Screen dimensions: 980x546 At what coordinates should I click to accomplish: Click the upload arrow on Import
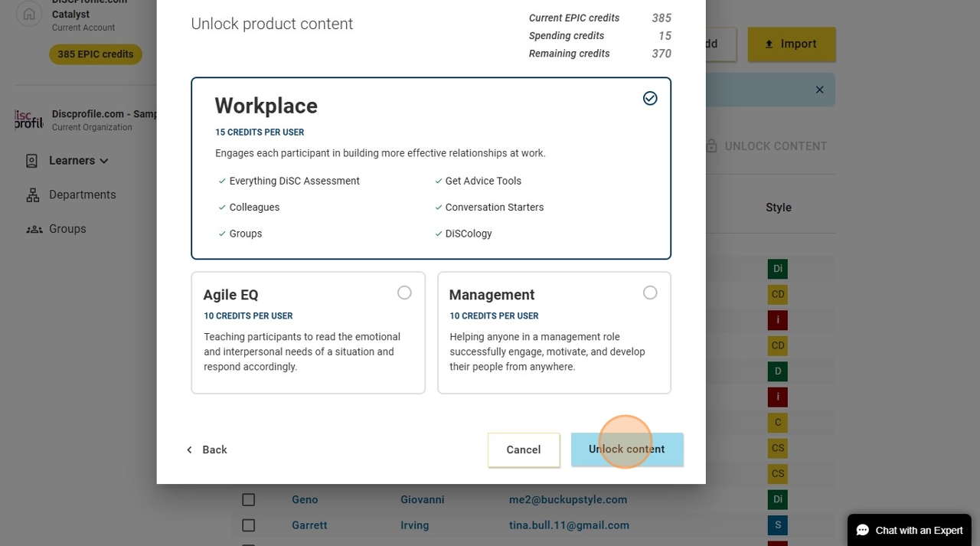(769, 44)
